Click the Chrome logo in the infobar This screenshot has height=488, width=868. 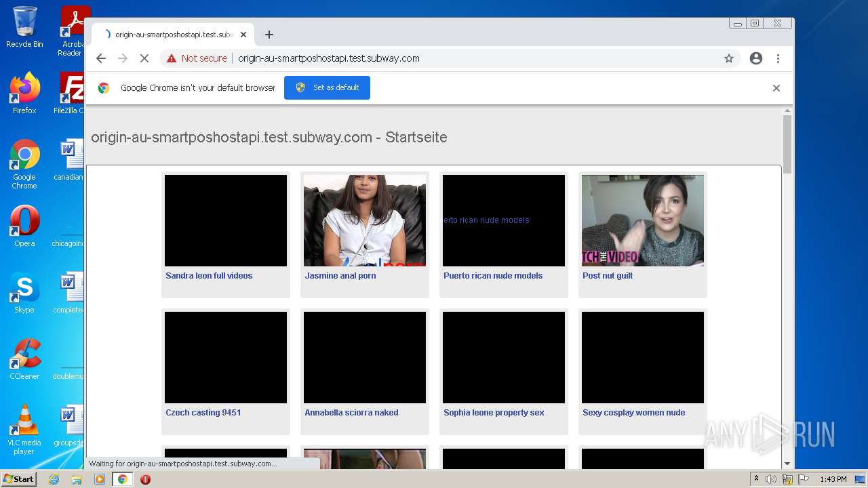[104, 87]
